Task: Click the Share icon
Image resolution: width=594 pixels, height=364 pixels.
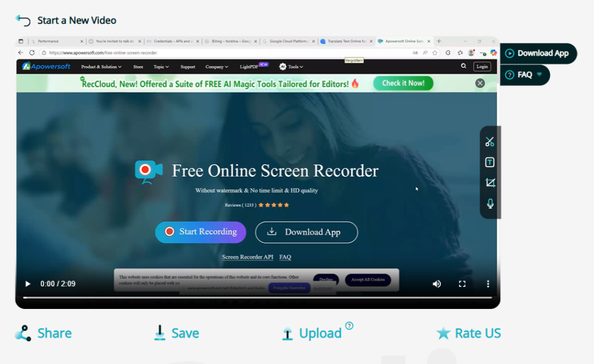Action: (x=23, y=333)
